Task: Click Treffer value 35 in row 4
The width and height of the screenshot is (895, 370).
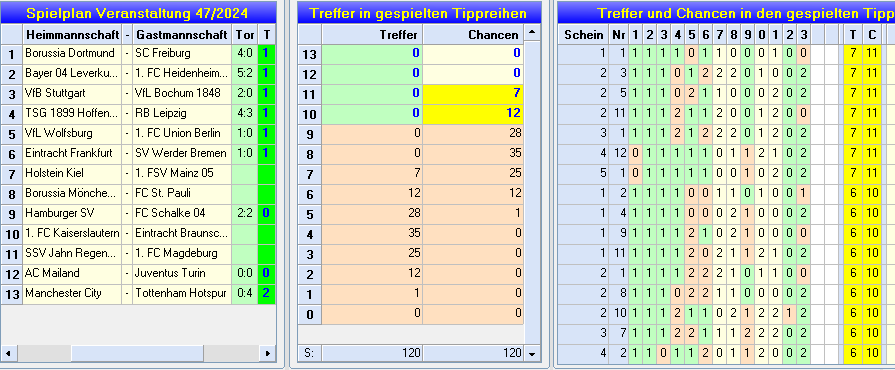Action: tap(372, 234)
